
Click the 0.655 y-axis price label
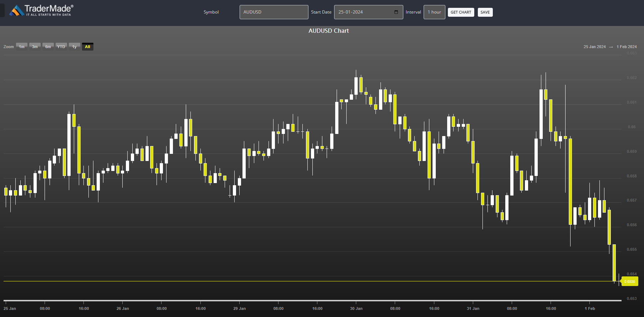tap(632, 249)
